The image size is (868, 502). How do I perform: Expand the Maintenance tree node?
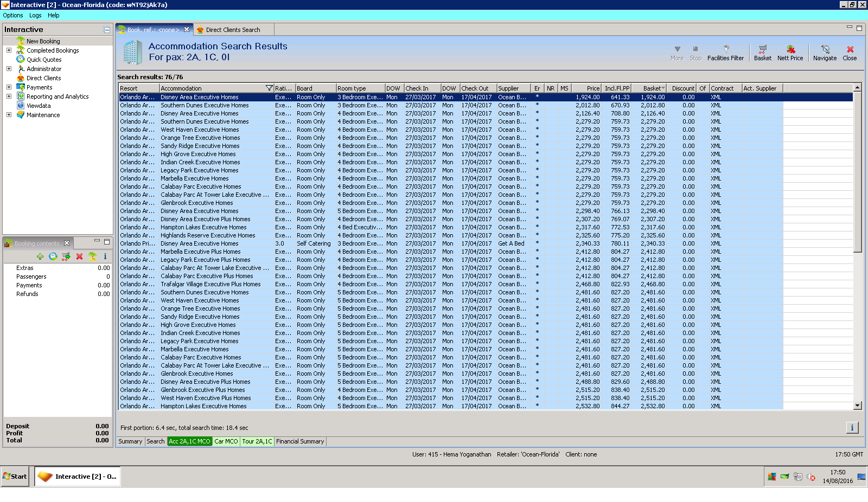click(9, 115)
